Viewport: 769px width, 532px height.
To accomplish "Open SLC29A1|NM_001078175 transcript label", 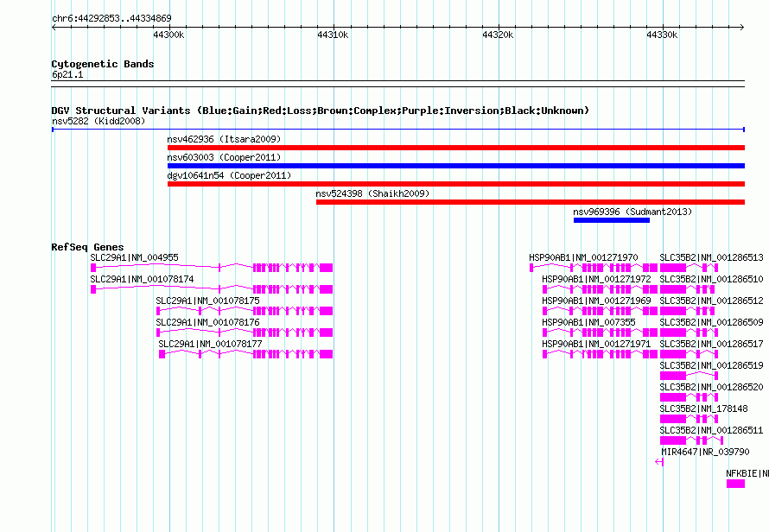I will pos(208,301).
